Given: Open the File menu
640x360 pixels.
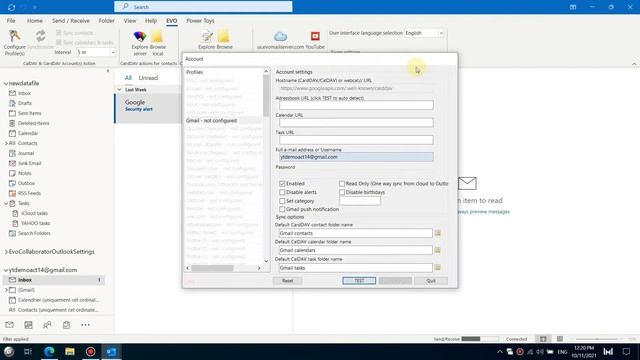Looking at the screenshot, I should pos(11,20).
